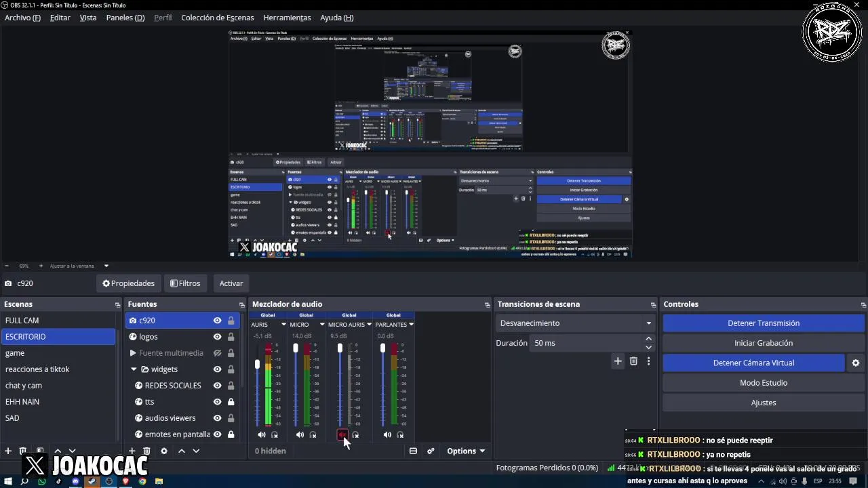Toggle audio monitoring icon for MICRO

point(313,434)
